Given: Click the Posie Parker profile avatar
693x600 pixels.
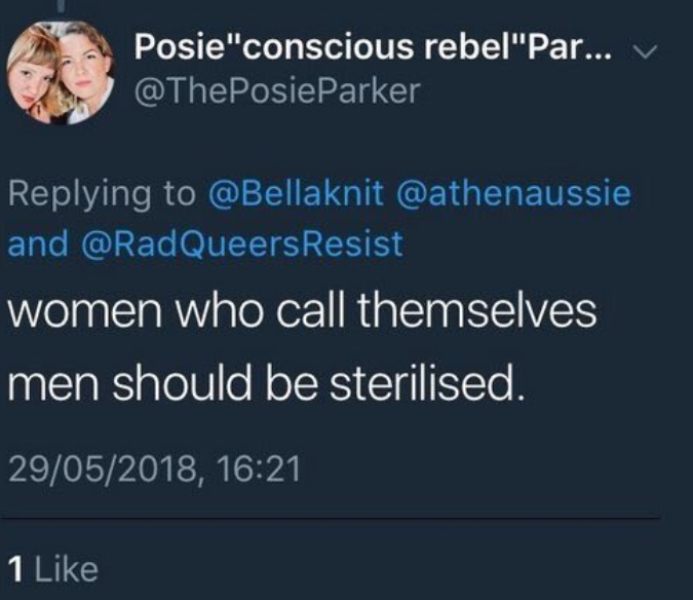Looking at the screenshot, I should (60, 72).
